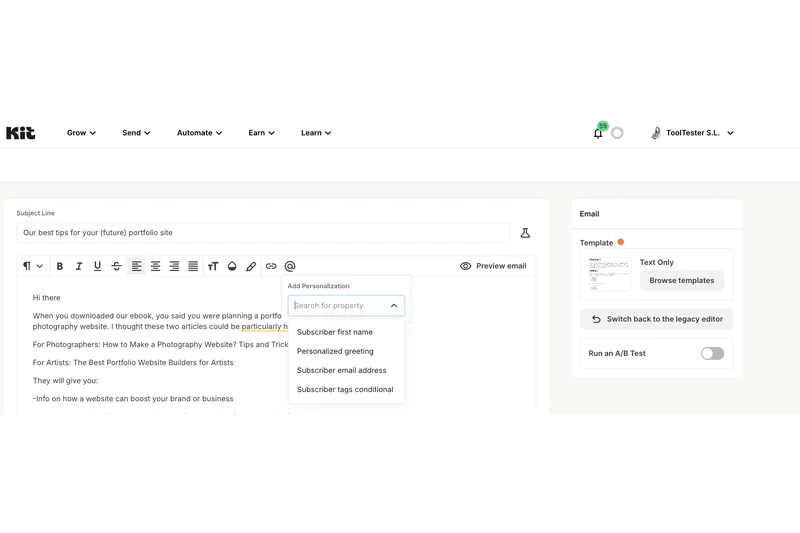800x533 pixels.
Task: Select Subscriber first name option
Action: (x=335, y=332)
